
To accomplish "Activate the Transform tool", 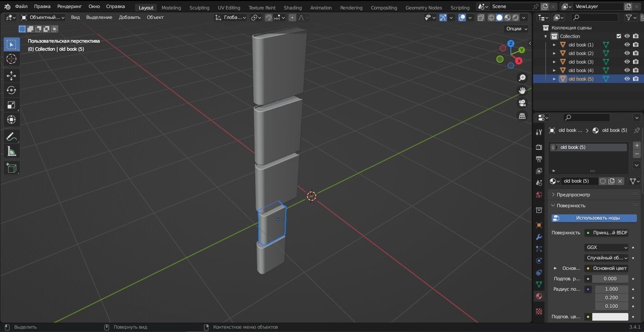I will [x=11, y=120].
